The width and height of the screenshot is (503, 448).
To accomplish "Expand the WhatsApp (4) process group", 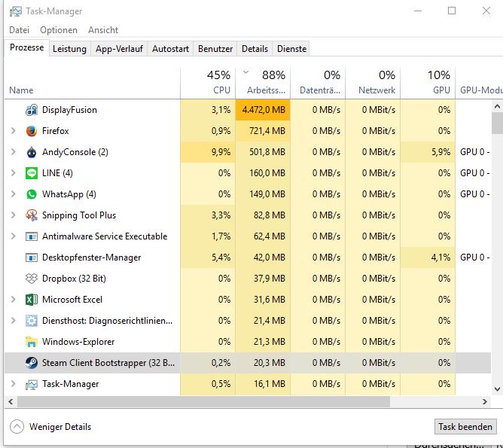I will pyautogui.click(x=13, y=194).
